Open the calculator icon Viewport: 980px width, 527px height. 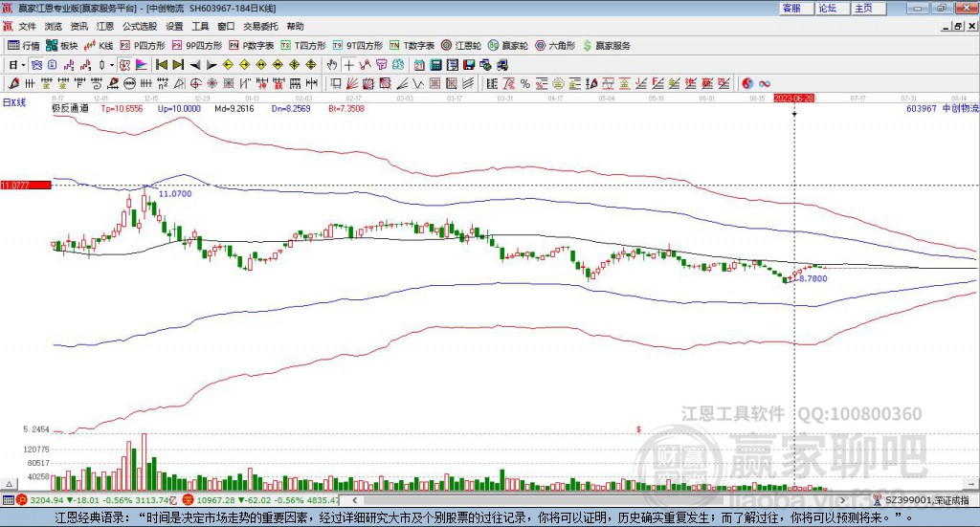click(x=436, y=65)
